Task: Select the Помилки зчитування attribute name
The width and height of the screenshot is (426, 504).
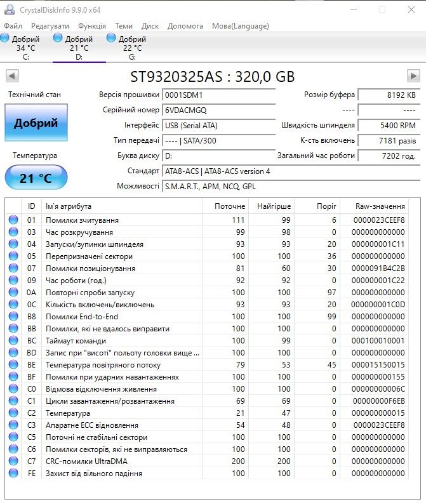Action: (82, 220)
